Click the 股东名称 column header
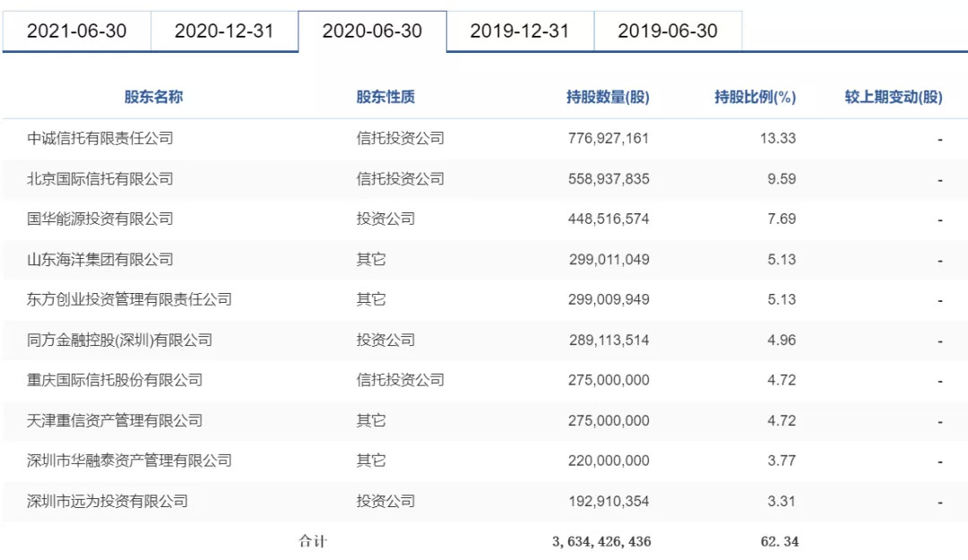This screenshot has width=968, height=560. coord(154,97)
